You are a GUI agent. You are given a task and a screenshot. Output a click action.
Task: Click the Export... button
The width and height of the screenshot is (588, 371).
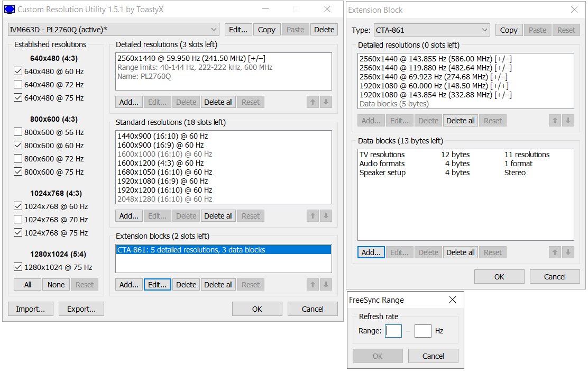click(x=81, y=309)
